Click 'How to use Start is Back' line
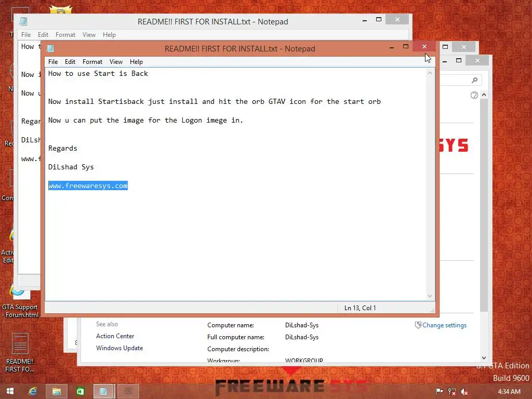The image size is (532, 399). 98,73
